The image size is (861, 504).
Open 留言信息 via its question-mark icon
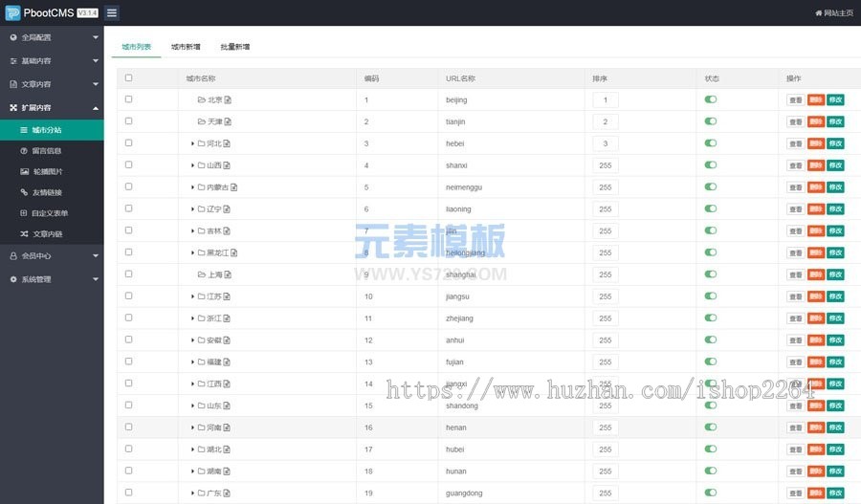point(24,150)
